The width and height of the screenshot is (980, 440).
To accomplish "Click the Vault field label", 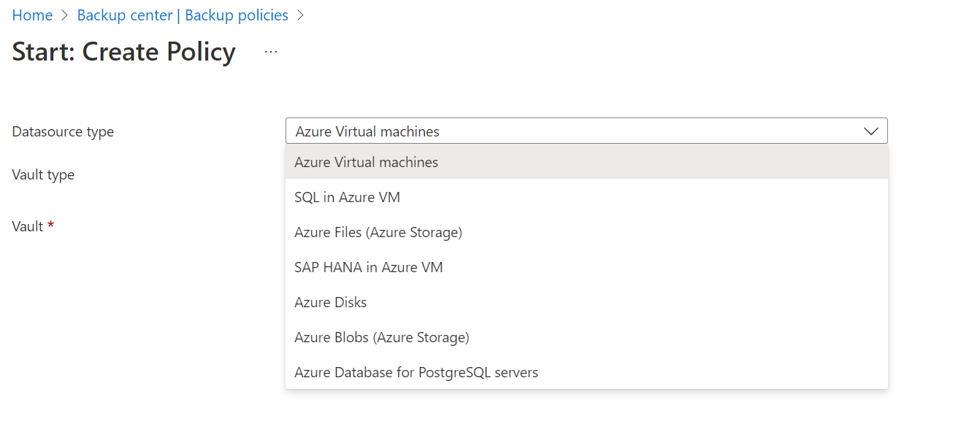I will point(28,227).
